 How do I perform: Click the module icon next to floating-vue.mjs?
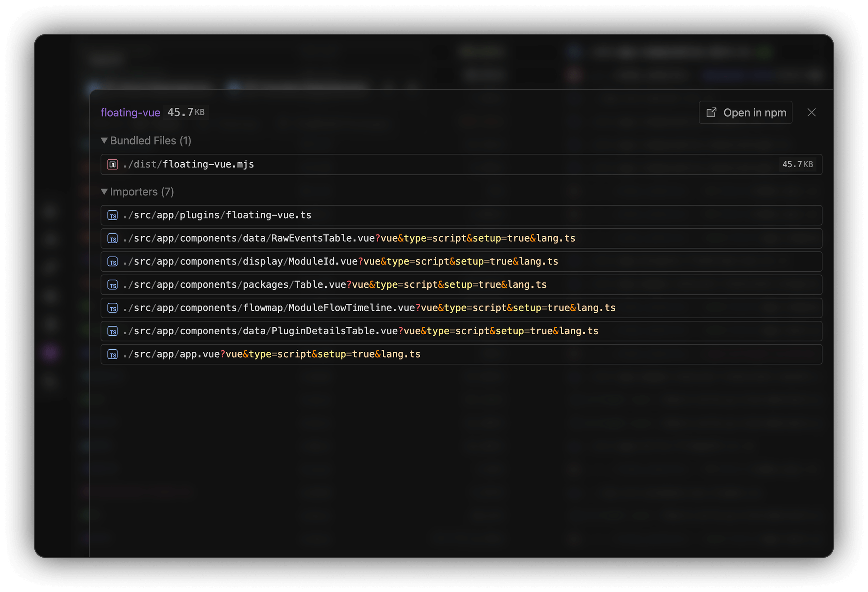pos(112,164)
